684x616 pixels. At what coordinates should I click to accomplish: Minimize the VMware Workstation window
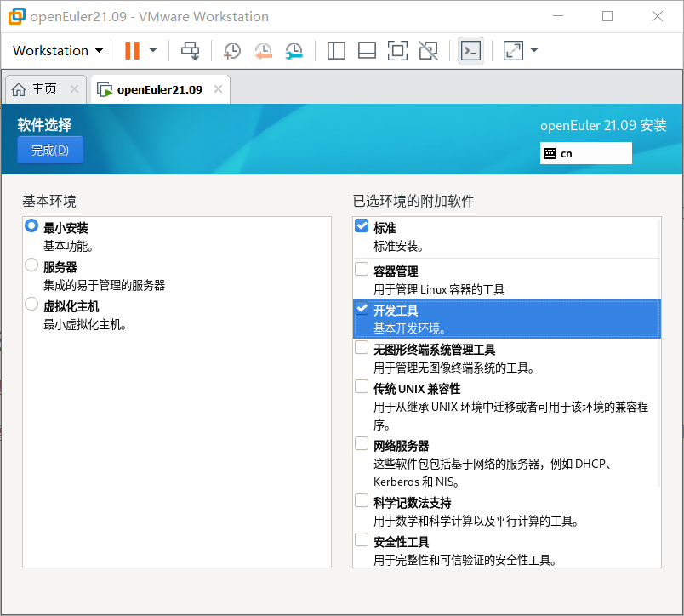[x=558, y=16]
